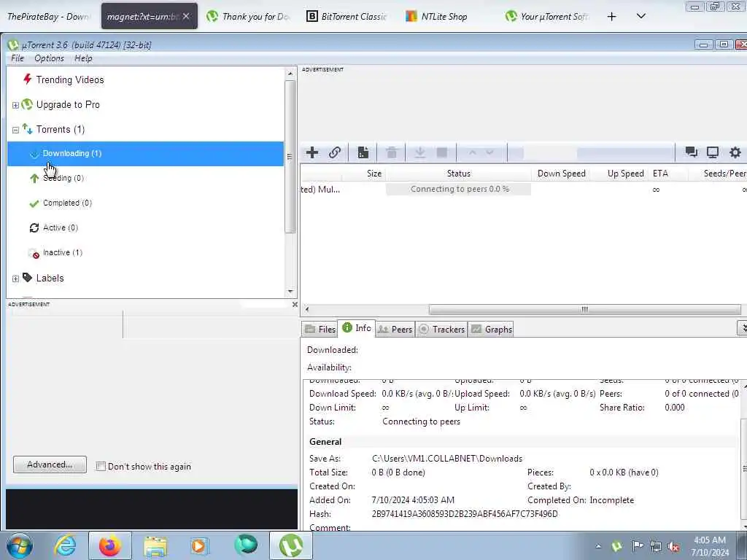This screenshot has width=747, height=560.
Task: Open Preferences gear icon in toolbar
Action: [735, 152]
